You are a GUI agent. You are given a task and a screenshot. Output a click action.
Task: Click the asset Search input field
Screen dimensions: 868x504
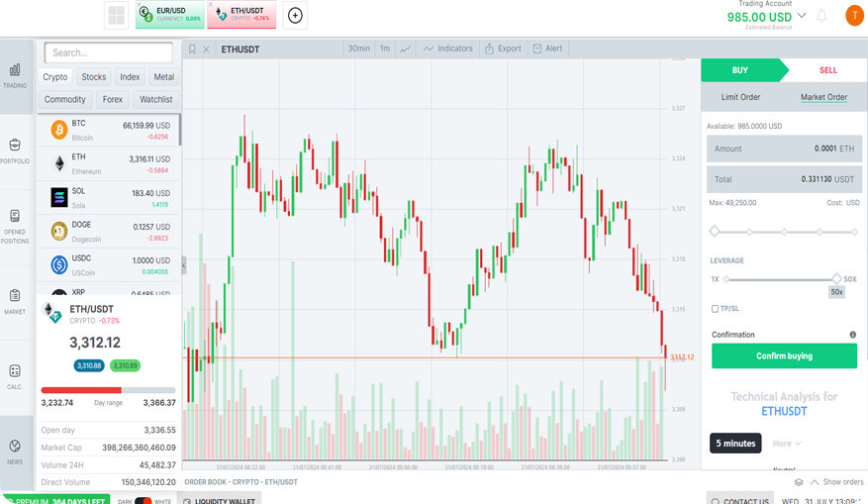coord(109,52)
